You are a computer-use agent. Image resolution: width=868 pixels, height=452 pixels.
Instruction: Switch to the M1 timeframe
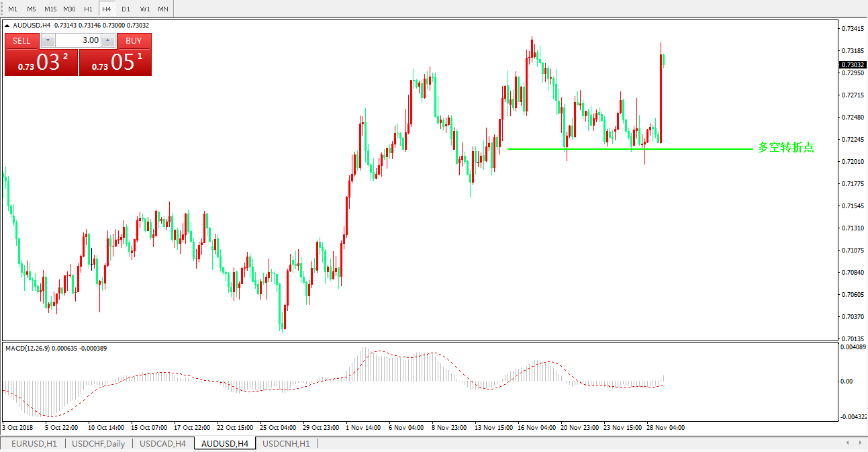point(13,9)
